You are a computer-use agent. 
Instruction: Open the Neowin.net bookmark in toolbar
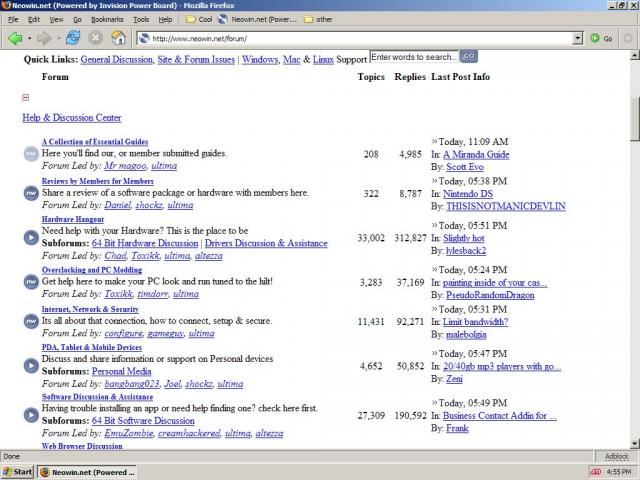pos(258,19)
